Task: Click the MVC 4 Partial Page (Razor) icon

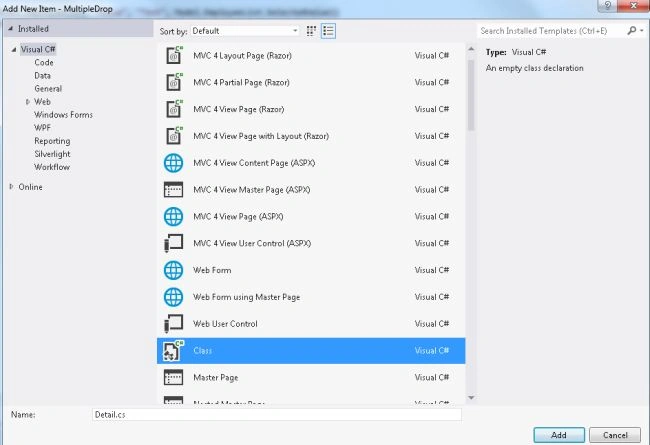Action: (174, 82)
